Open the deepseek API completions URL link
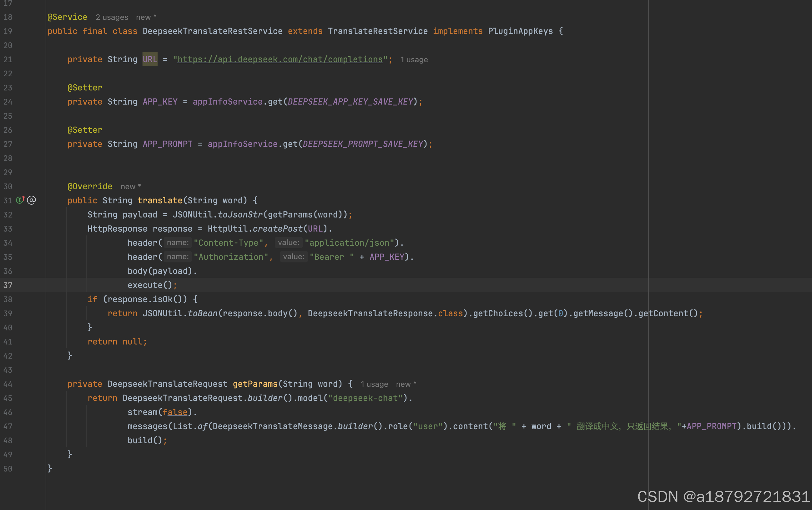Viewport: 812px width, 510px height. 280,59
